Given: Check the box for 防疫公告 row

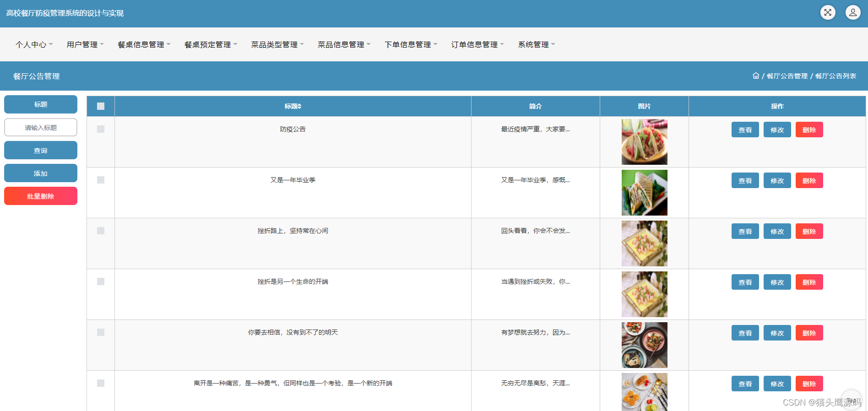Looking at the screenshot, I should [101, 129].
